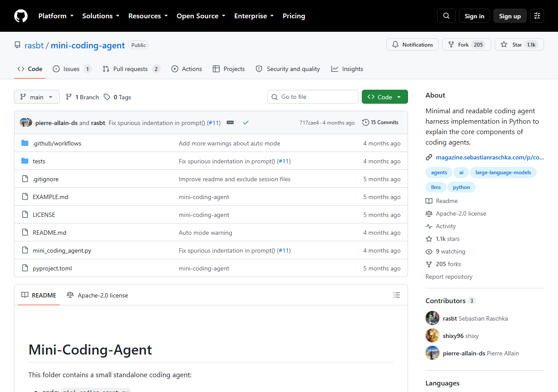The height and width of the screenshot is (392, 558).
Task: Open the magazine.sebastianraschka.com link
Action: (490, 157)
